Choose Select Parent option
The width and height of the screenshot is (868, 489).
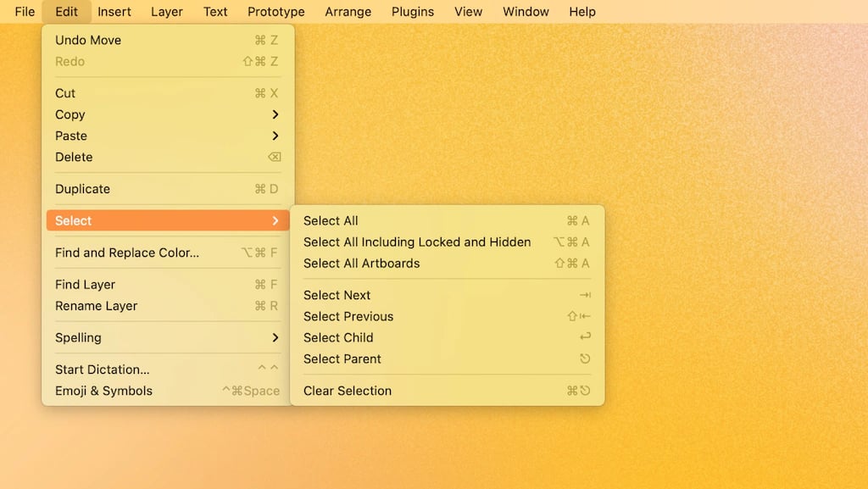tap(447, 359)
